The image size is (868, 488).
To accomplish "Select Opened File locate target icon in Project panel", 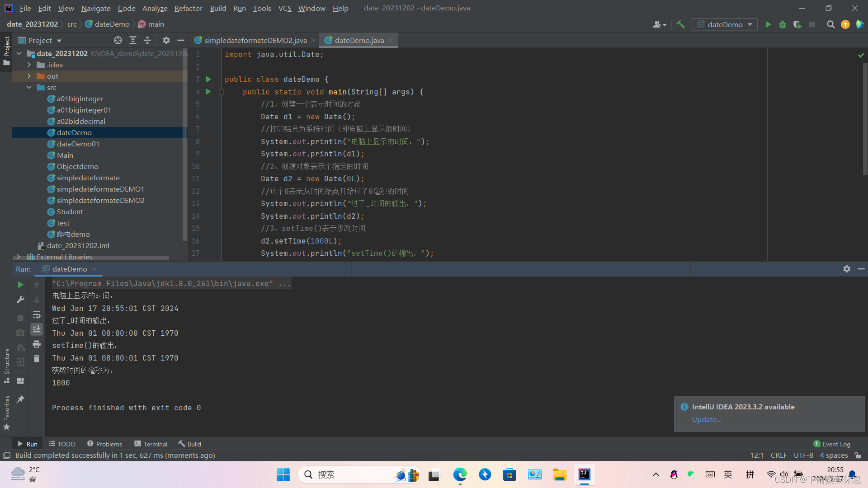I will point(118,40).
